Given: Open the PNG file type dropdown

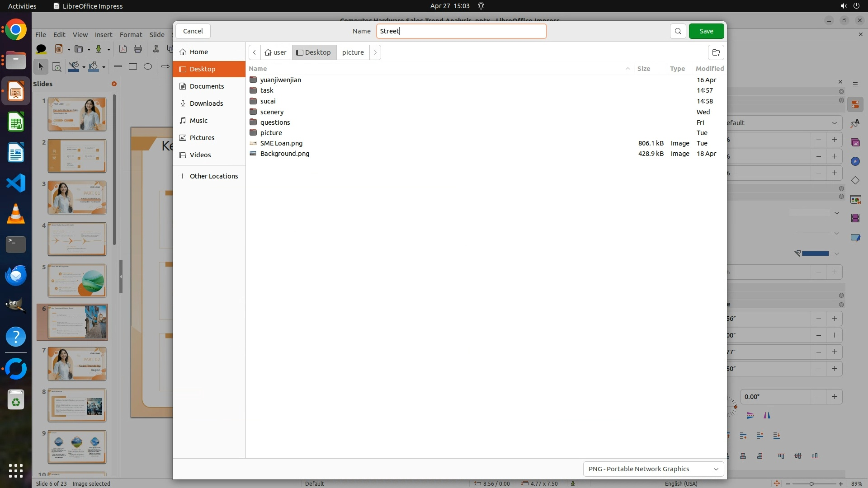Looking at the screenshot, I should (x=653, y=469).
